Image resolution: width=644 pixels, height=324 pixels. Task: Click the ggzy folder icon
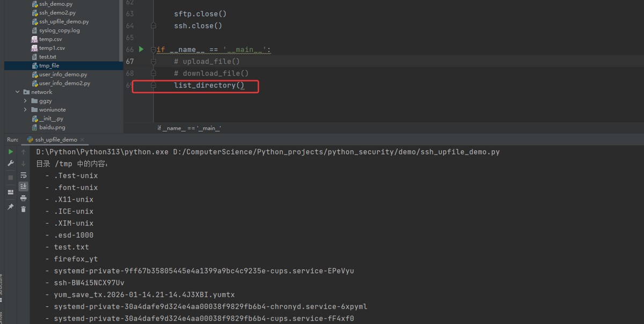pyautogui.click(x=34, y=101)
